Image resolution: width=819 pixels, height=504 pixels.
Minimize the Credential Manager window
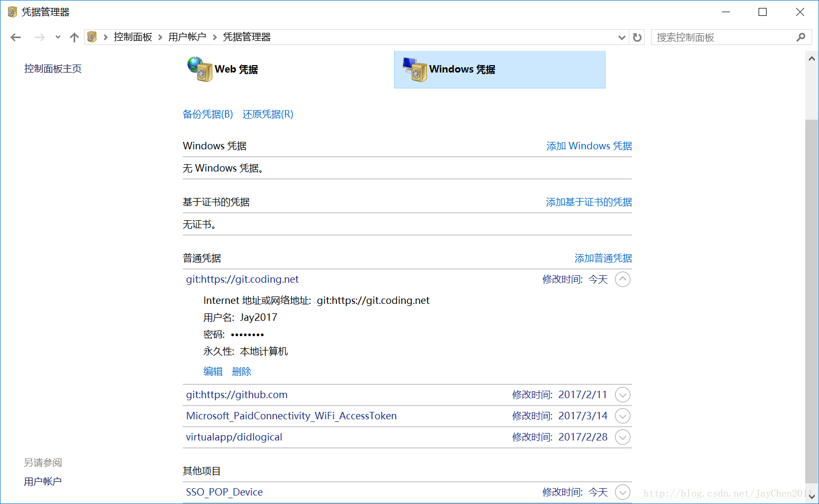(726, 12)
